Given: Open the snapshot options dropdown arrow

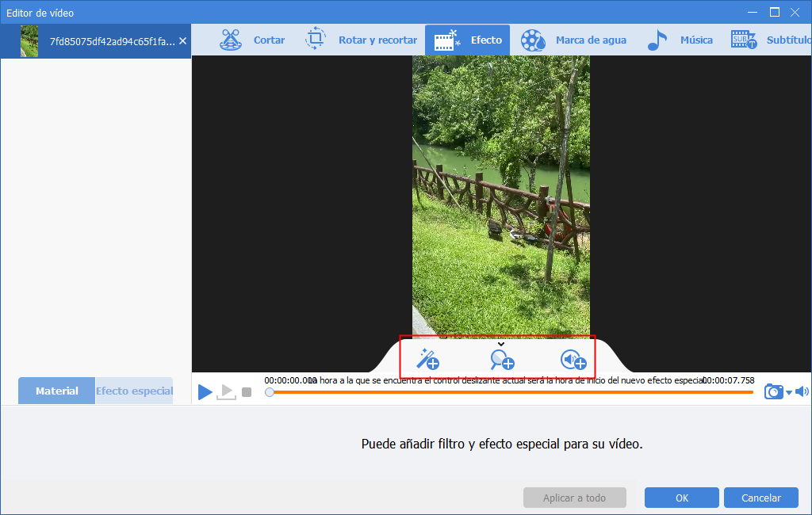Looking at the screenshot, I should [789, 392].
